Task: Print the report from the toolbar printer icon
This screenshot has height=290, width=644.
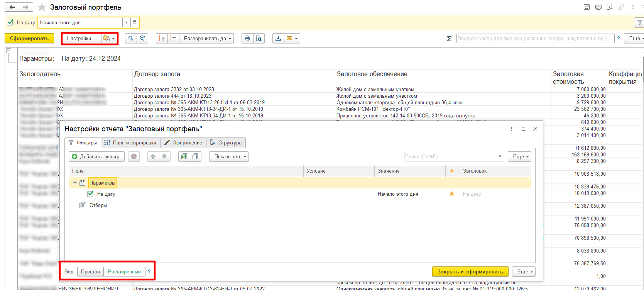Action: (x=247, y=38)
